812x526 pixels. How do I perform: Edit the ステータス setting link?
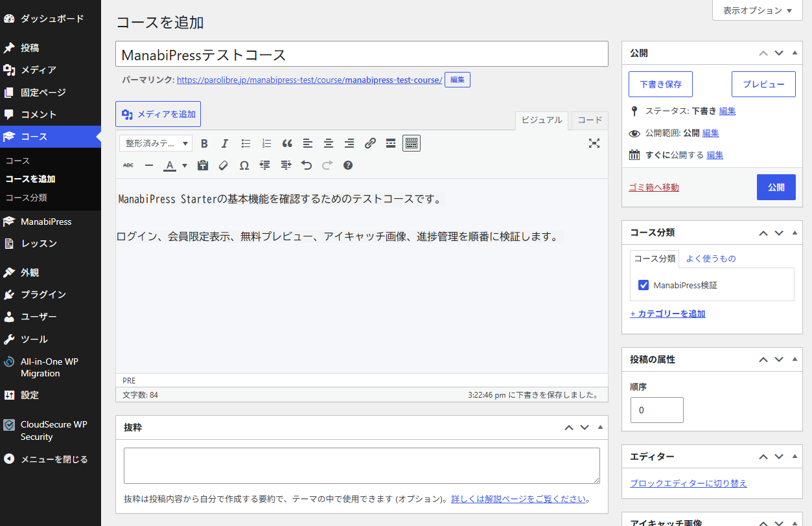pos(727,111)
